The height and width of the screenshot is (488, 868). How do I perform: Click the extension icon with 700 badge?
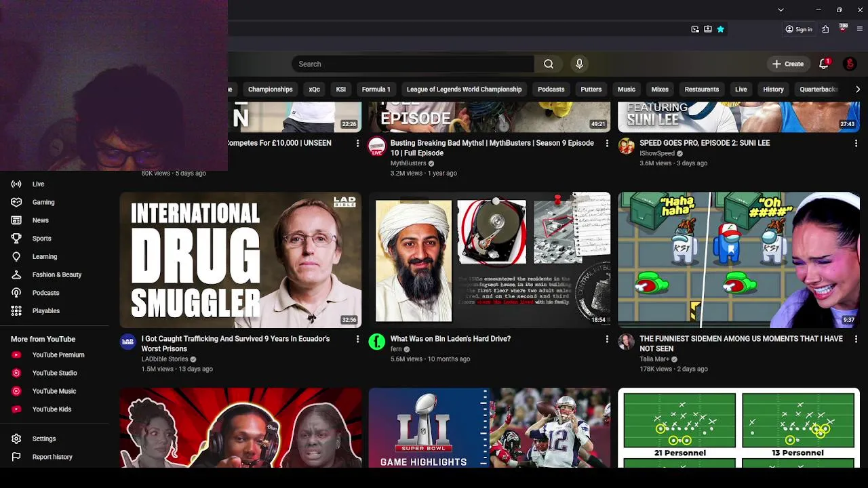843,28
